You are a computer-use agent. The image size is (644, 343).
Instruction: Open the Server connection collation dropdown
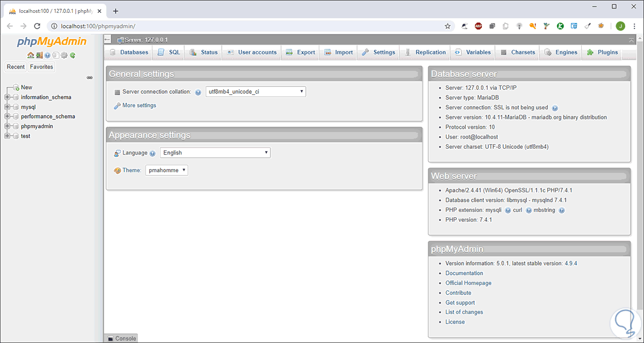(256, 92)
